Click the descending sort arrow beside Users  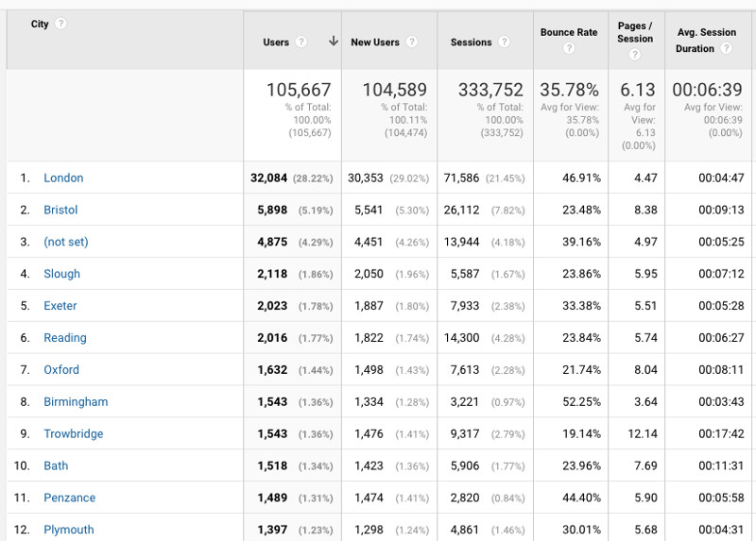coord(333,42)
